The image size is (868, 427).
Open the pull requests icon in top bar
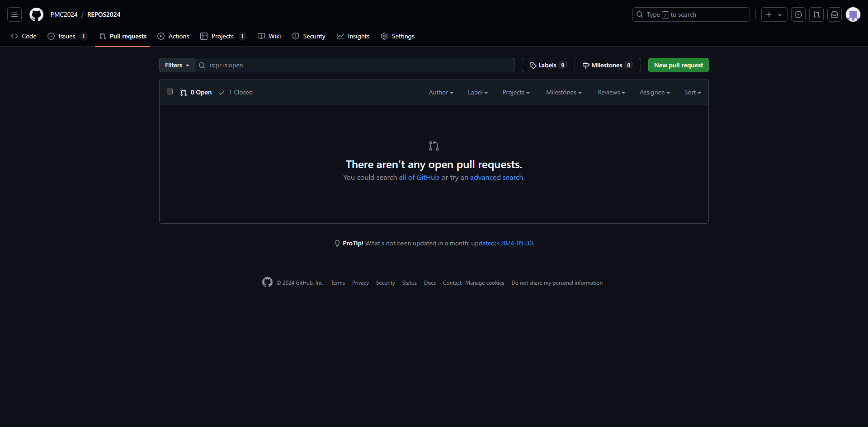[816, 14]
